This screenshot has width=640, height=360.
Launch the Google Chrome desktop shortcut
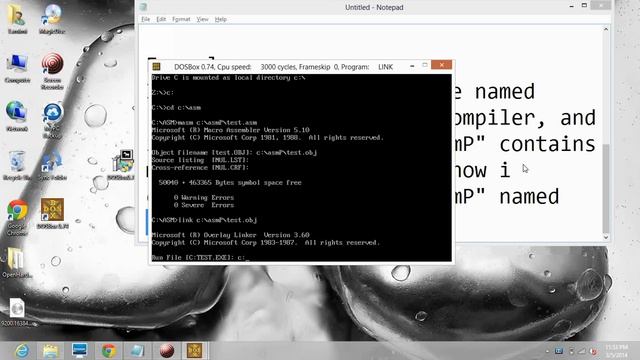(x=17, y=218)
